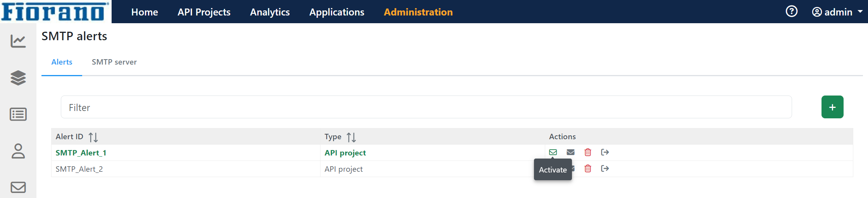
Task: Switch to the SMTP server tab
Action: pos(114,62)
